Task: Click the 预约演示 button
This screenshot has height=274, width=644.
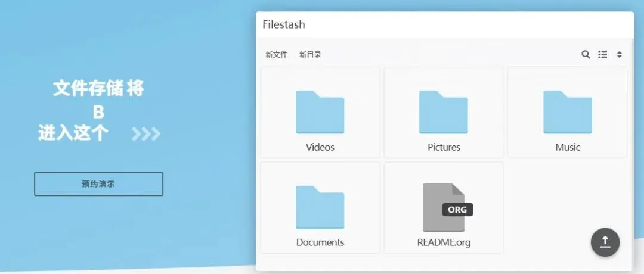Action: pyautogui.click(x=98, y=184)
